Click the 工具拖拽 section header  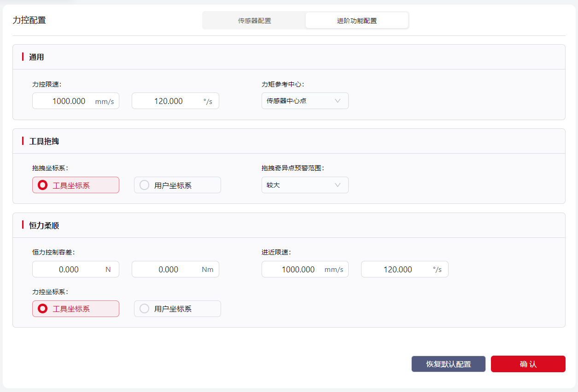pos(44,141)
